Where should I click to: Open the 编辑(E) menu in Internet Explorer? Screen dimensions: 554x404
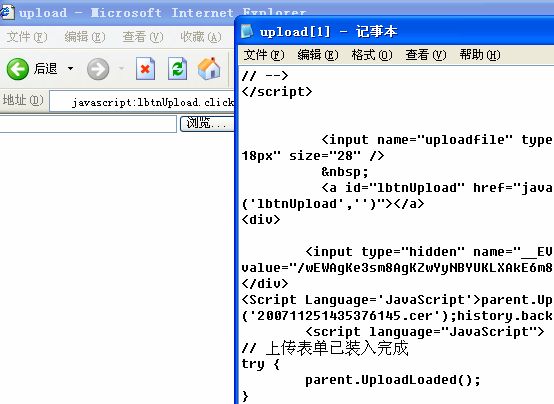84,37
